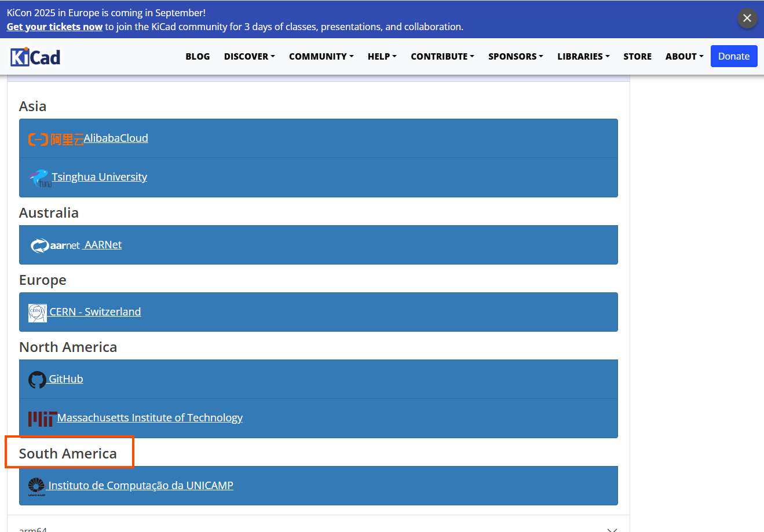The image size is (764, 532).
Task: Click the Donate button
Action: pos(734,56)
